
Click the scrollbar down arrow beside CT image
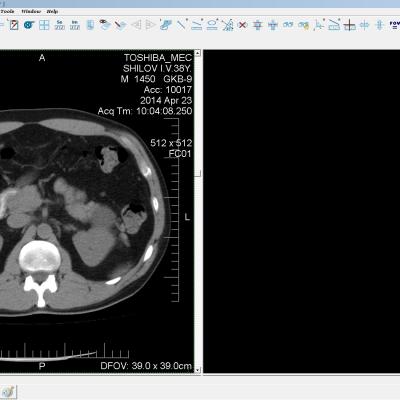click(198, 370)
